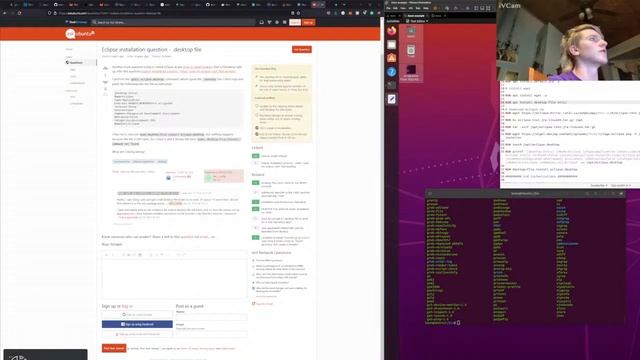640x360 pixels.
Task: Open the Spaces dropdown in the editor status bar
Action: pyautogui.click(x=621, y=185)
